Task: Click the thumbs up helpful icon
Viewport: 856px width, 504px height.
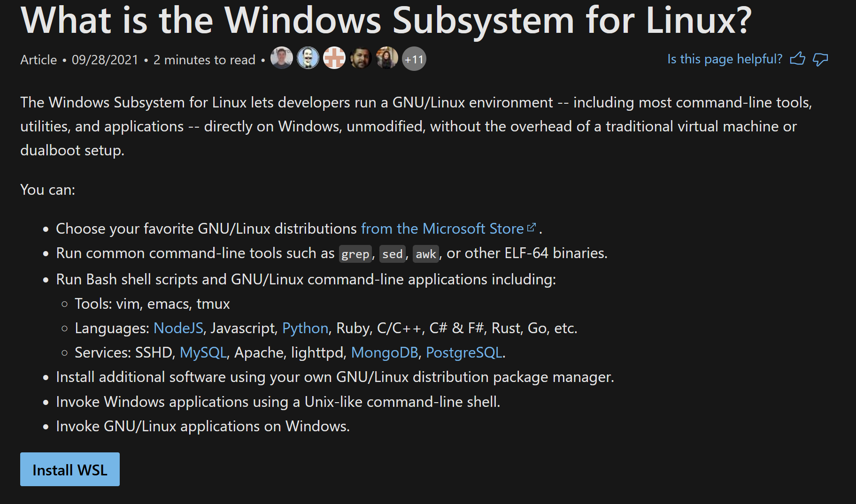Action: tap(797, 59)
